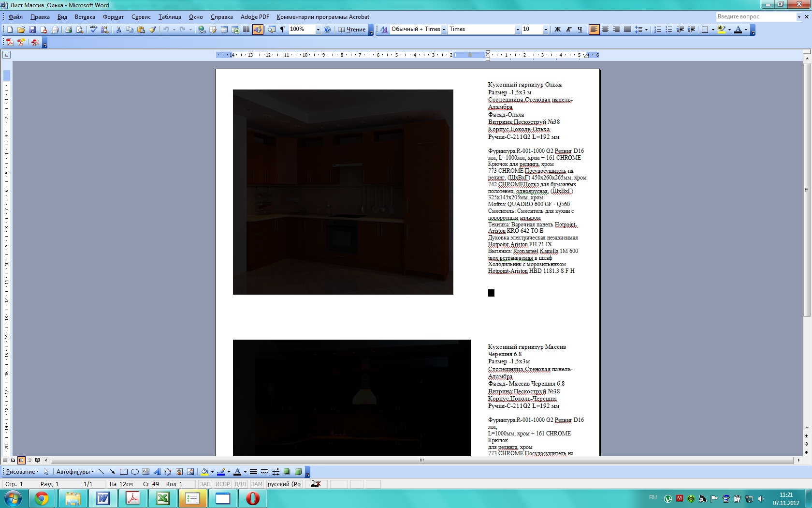Viewport: 812px width, 508px height.
Task: Cut selection with scissors icon
Action: [118, 30]
